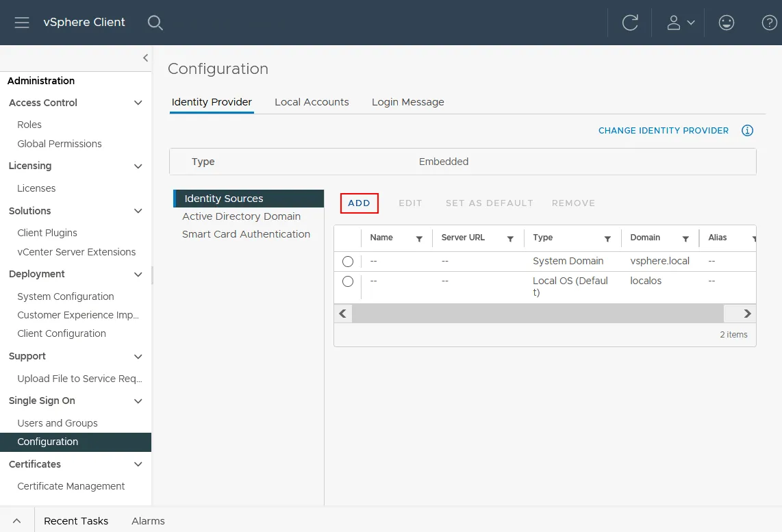Select the System Domain radio button
The image size is (782, 532).
pyautogui.click(x=348, y=262)
